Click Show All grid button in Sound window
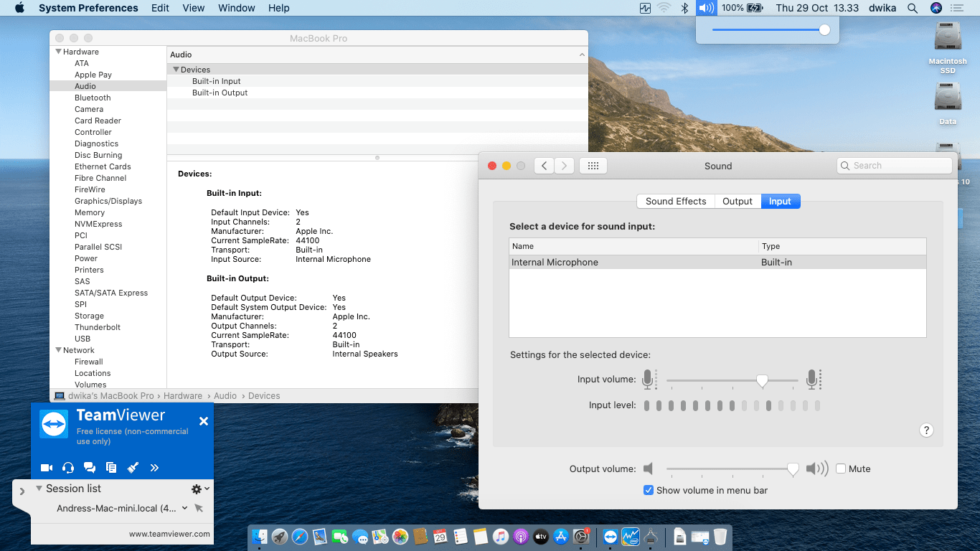The image size is (980, 551). coord(593,166)
